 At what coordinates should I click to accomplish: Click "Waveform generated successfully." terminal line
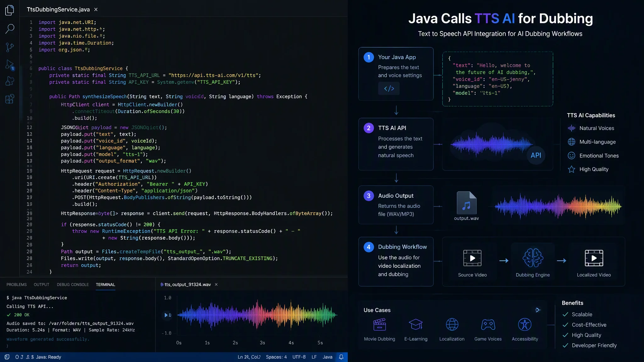[48, 339]
